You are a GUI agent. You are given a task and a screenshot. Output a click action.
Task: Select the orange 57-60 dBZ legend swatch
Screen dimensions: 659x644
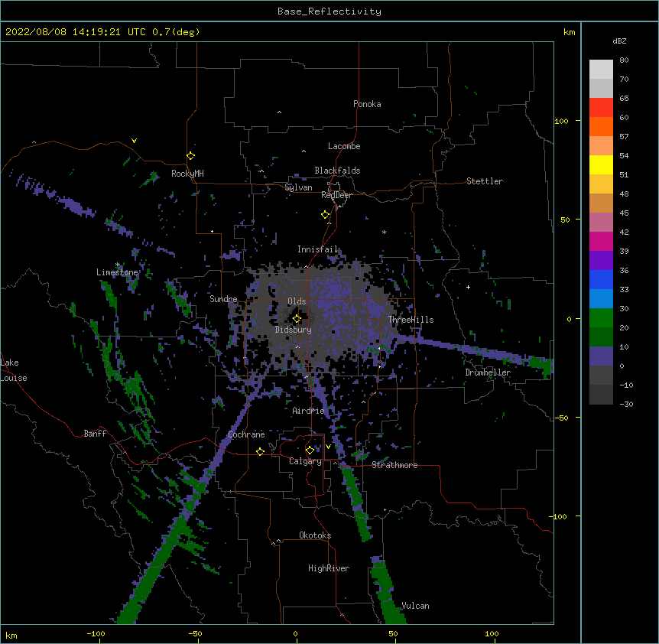pyautogui.click(x=601, y=126)
